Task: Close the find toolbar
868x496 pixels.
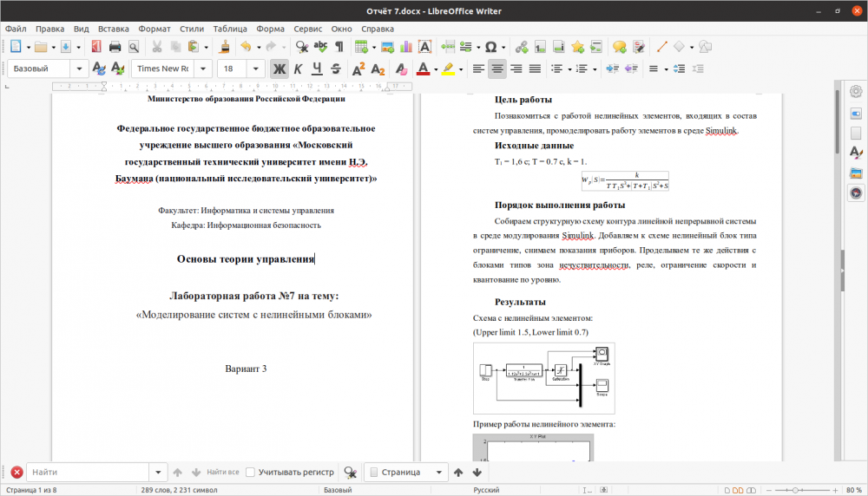Action: [16, 472]
